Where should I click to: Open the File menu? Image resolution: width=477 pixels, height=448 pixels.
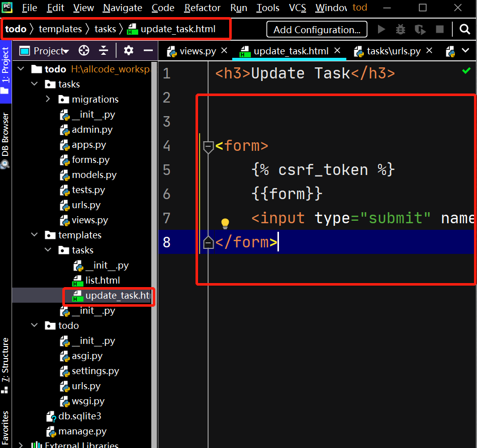[x=30, y=8]
